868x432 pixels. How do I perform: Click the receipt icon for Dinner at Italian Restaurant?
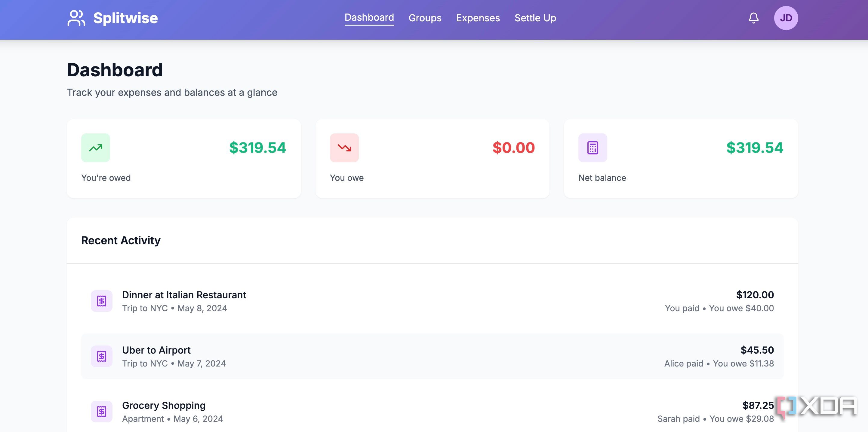101,301
